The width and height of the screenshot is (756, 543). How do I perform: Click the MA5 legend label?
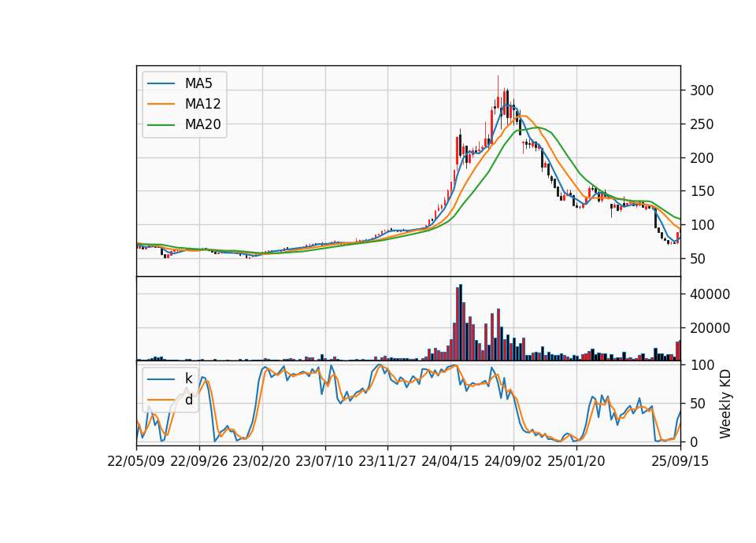tap(198, 83)
